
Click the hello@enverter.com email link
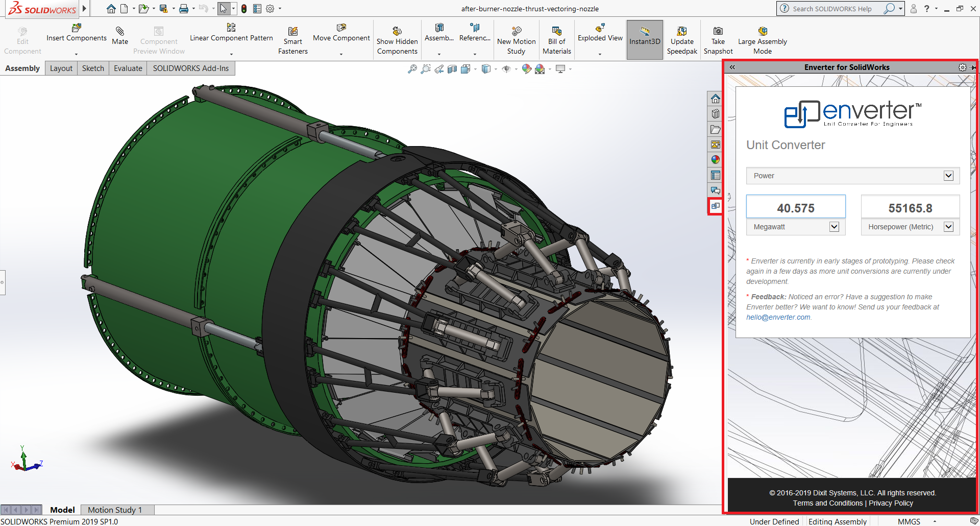tap(778, 317)
